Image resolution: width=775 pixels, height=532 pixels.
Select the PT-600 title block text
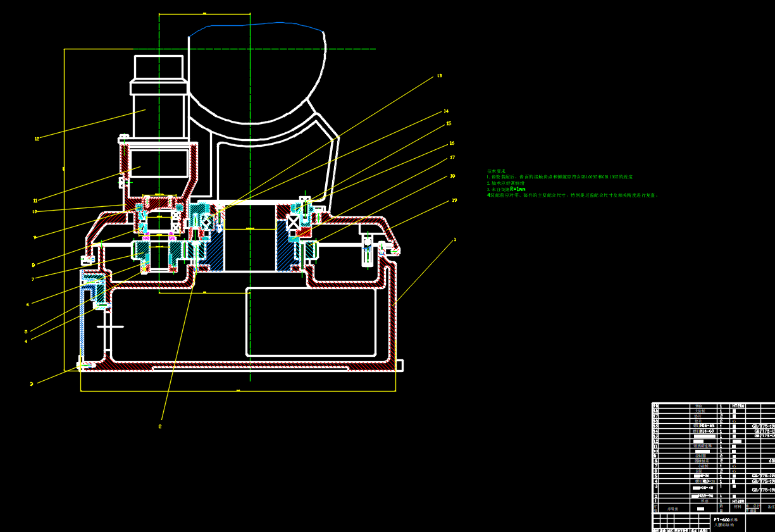click(722, 519)
